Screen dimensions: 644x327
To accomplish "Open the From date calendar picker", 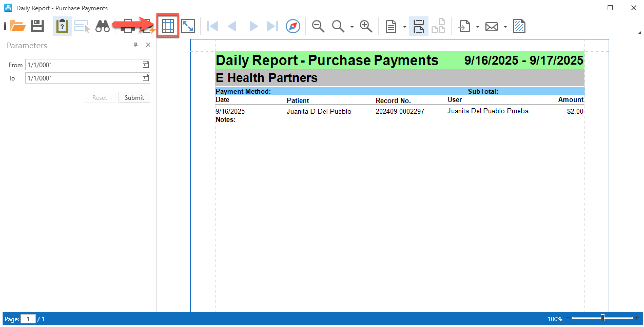I will point(145,65).
